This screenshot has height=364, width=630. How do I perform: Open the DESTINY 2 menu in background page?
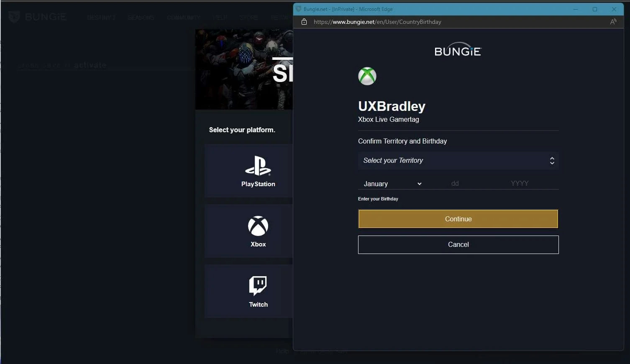(101, 18)
